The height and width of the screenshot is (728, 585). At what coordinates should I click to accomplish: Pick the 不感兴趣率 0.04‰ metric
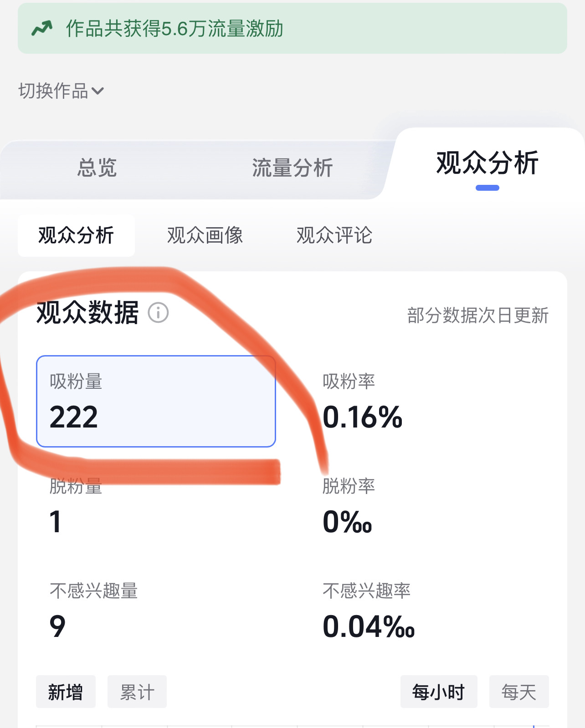pos(368,610)
